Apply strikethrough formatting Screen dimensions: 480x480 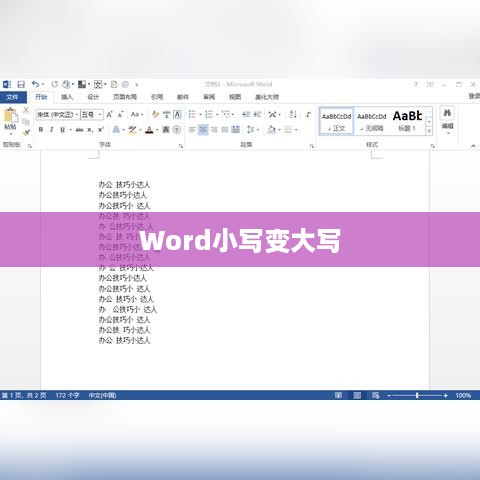point(79,130)
